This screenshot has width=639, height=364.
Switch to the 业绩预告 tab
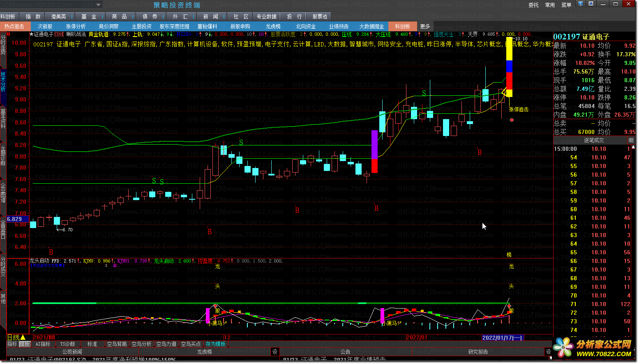pyautogui.click(x=339, y=26)
